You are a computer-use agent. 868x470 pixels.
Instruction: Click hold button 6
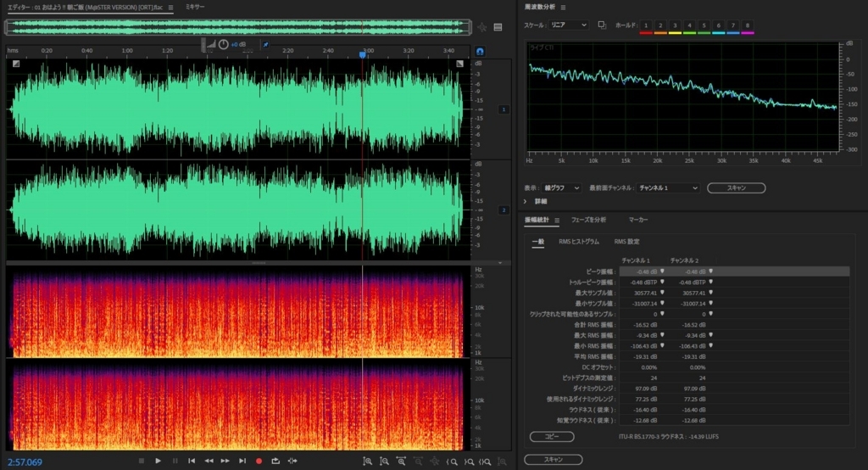tap(718, 25)
